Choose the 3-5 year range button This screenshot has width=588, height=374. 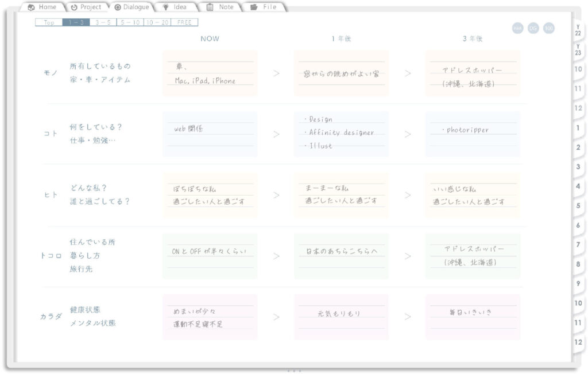103,22
